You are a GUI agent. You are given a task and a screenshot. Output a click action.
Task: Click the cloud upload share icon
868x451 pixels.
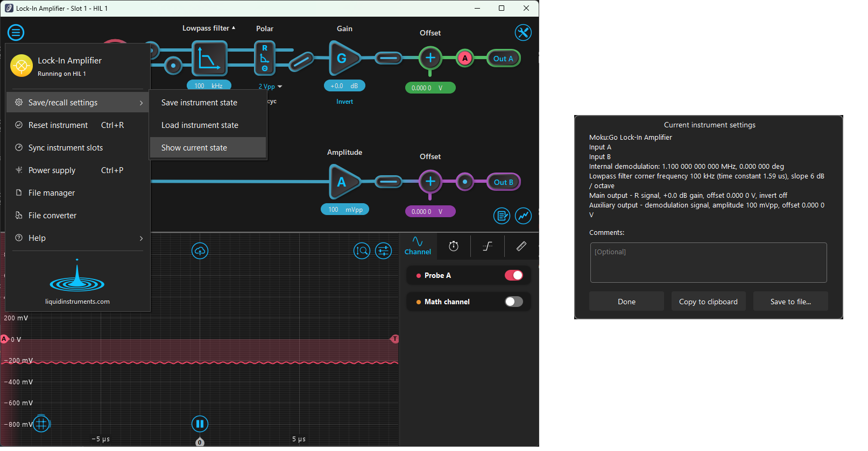(200, 251)
